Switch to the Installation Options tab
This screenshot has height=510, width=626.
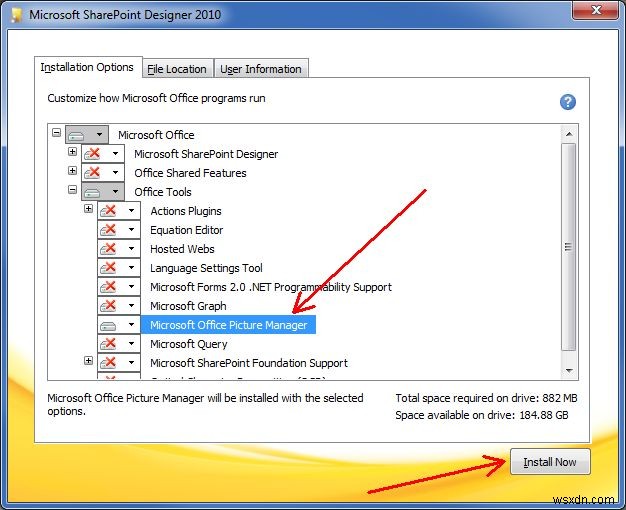point(87,67)
